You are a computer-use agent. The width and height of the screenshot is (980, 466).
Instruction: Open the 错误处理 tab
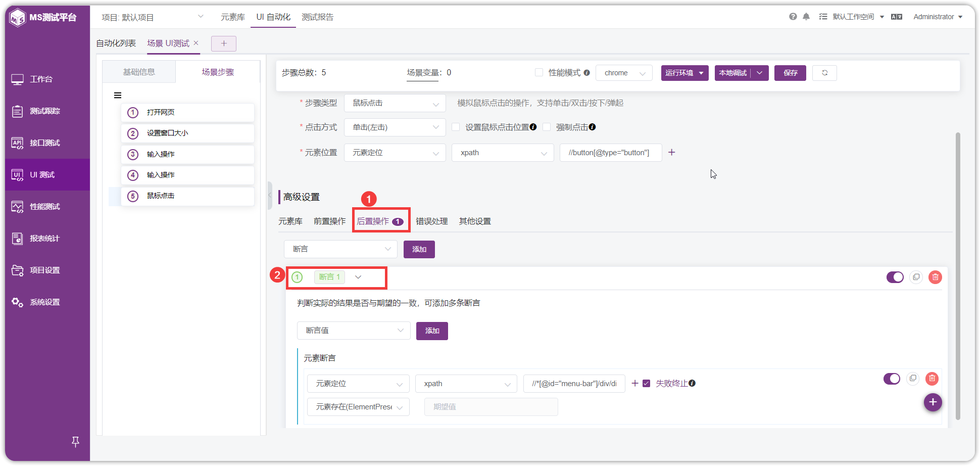432,221
